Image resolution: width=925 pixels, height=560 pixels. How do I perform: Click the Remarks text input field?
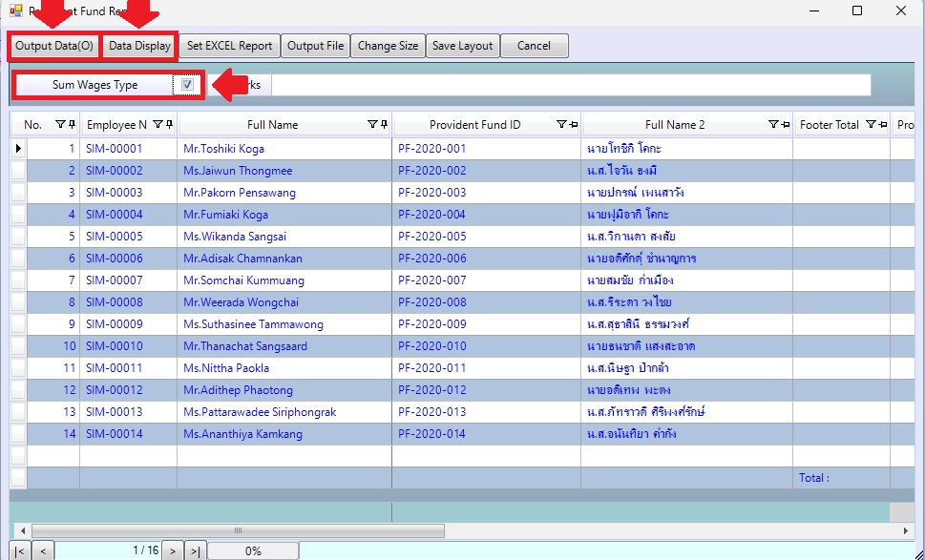point(571,85)
